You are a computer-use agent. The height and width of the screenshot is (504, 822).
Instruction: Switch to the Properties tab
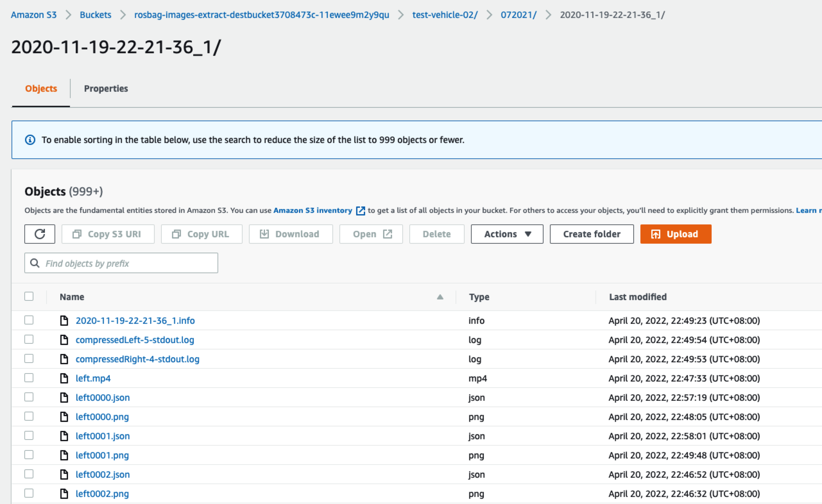pyautogui.click(x=106, y=88)
